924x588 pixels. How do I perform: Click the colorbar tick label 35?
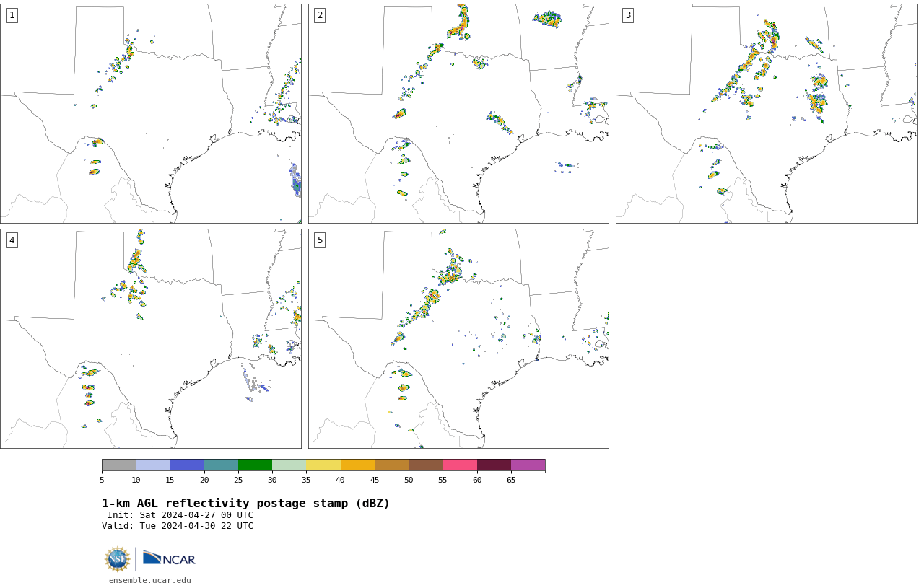pos(306,480)
